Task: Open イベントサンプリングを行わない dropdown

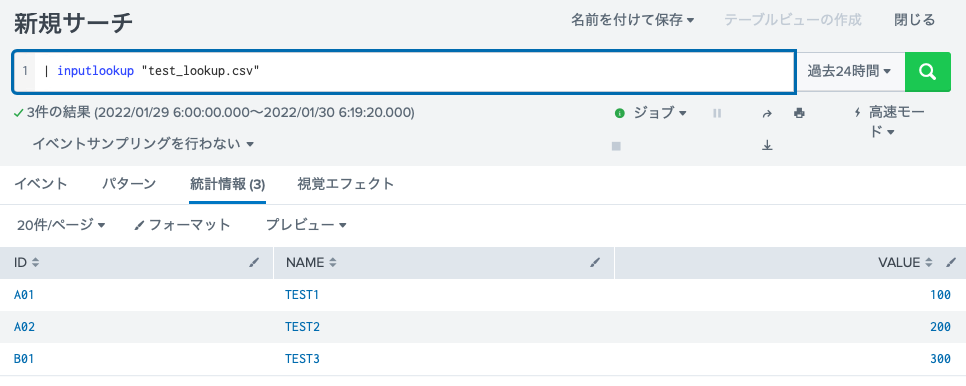Action: click(x=143, y=145)
